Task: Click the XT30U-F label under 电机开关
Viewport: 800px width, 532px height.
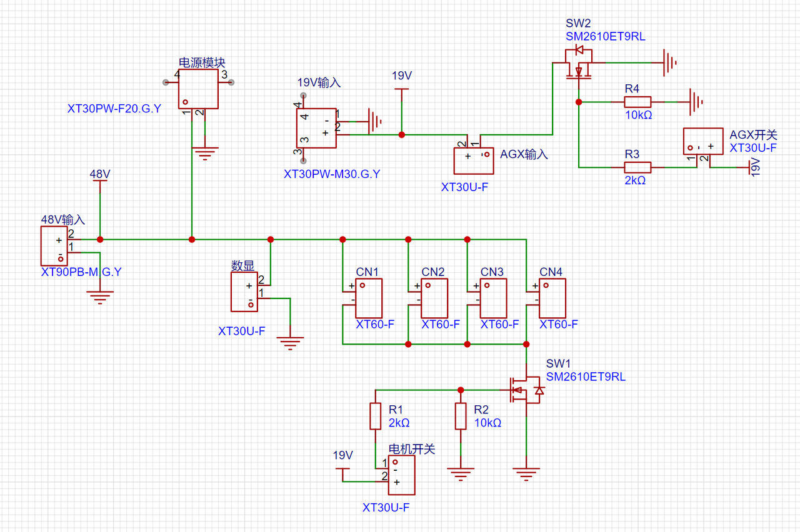Action: coord(386,508)
